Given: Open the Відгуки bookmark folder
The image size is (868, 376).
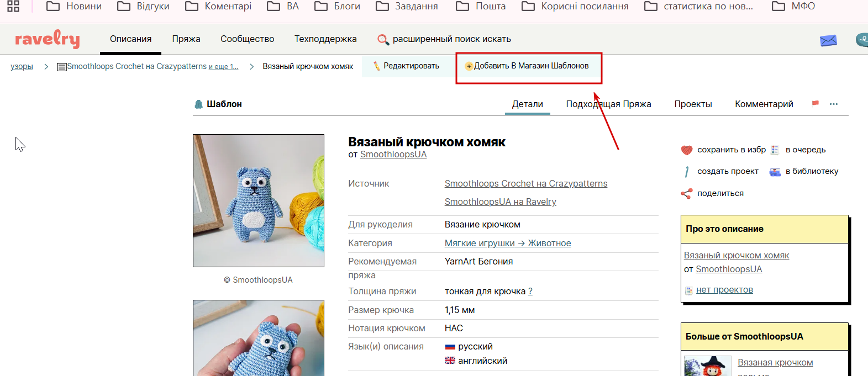Looking at the screenshot, I should (x=144, y=6).
